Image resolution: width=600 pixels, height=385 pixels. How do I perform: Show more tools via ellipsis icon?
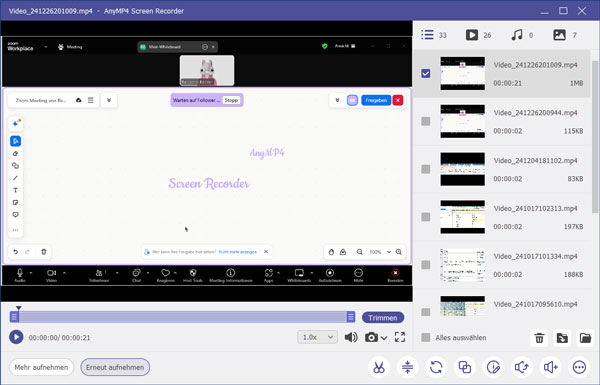(x=579, y=367)
